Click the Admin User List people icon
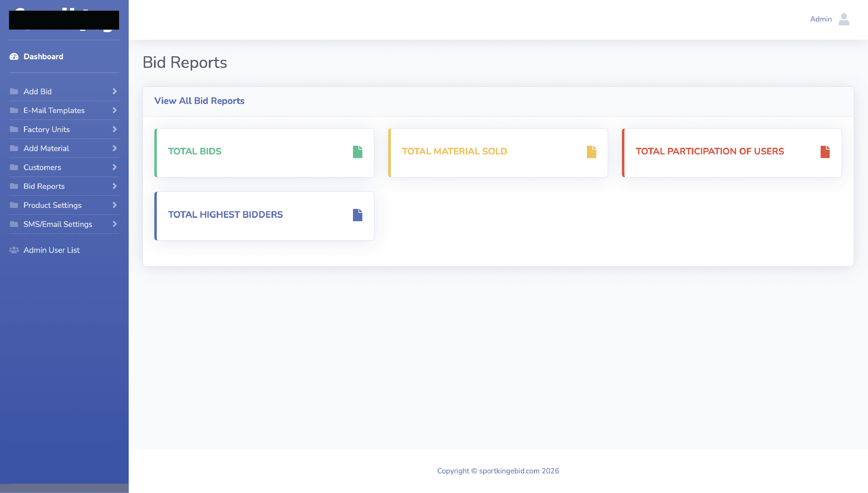 pyautogui.click(x=14, y=250)
